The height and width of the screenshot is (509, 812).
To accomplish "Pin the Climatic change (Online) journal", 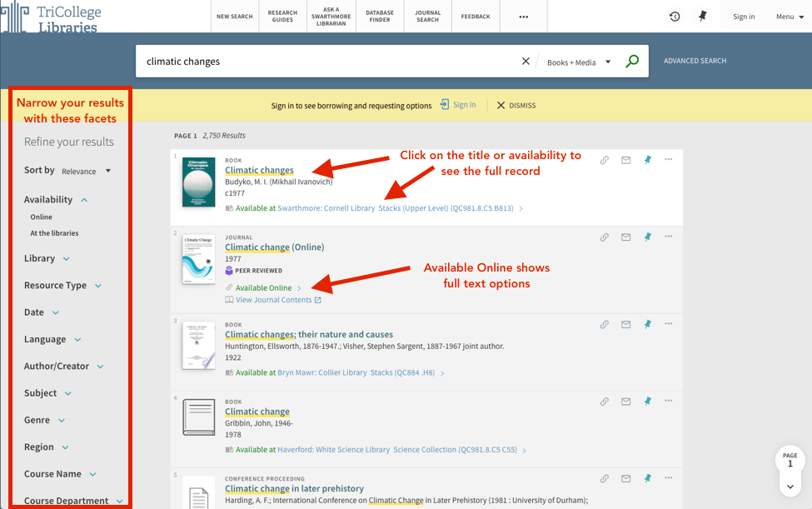I will (x=648, y=237).
